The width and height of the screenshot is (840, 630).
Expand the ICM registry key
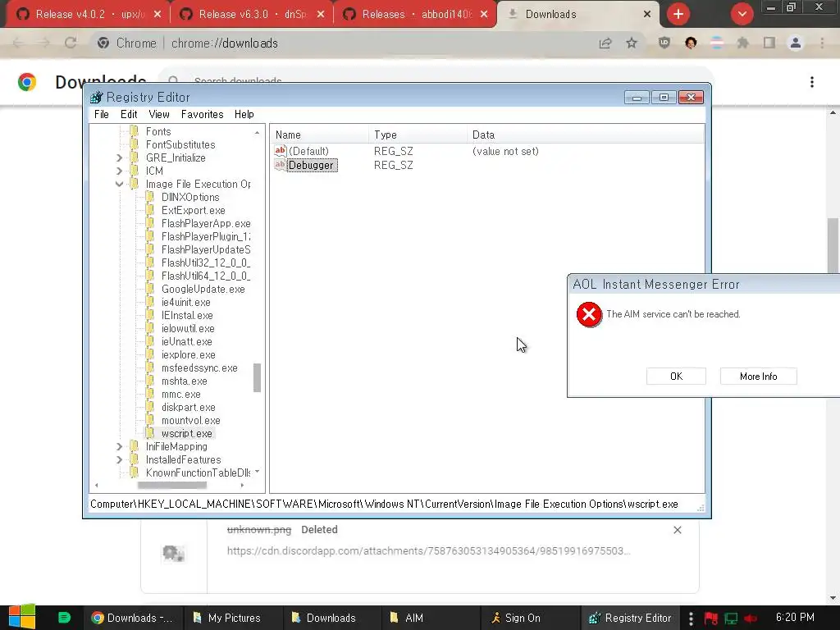click(x=120, y=171)
